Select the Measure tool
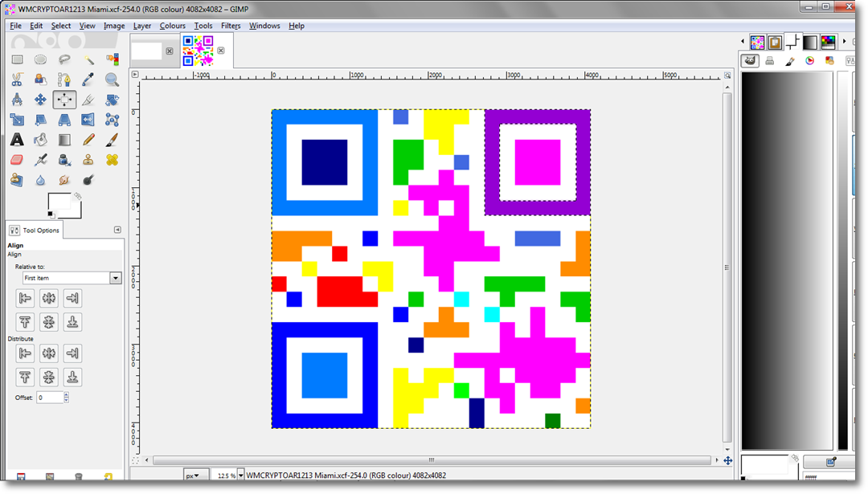The width and height of the screenshot is (868, 494). tap(17, 100)
